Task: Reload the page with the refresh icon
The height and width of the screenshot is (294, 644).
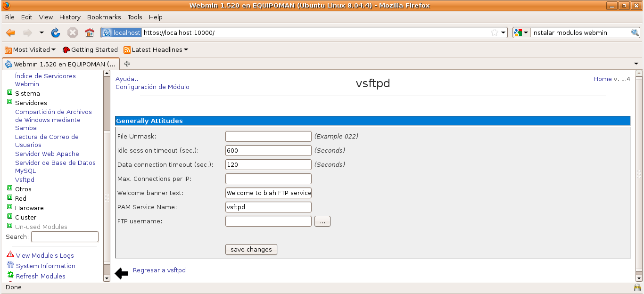Action: [x=56, y=33]
